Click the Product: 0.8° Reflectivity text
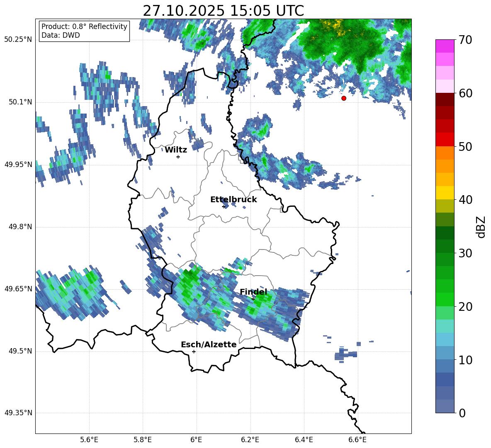The width and height of the screenshot is (491, 448). click(x=84, y=26)
